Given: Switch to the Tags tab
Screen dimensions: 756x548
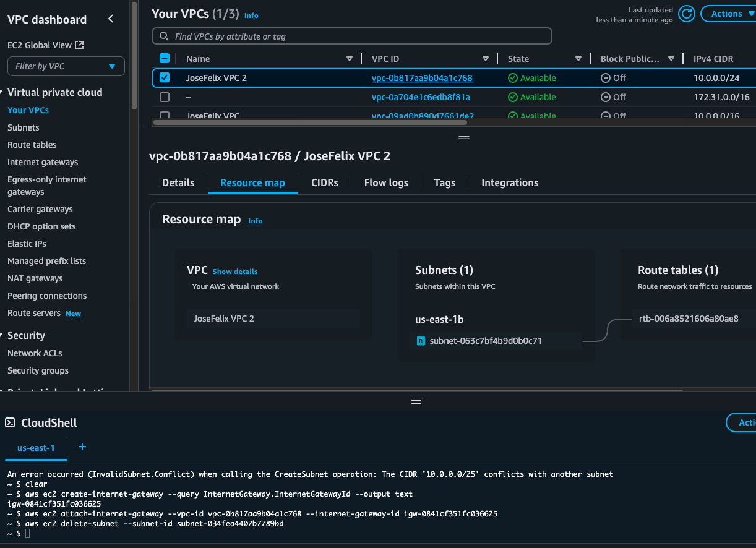Looking at the screenshot, I should (445, 182).
